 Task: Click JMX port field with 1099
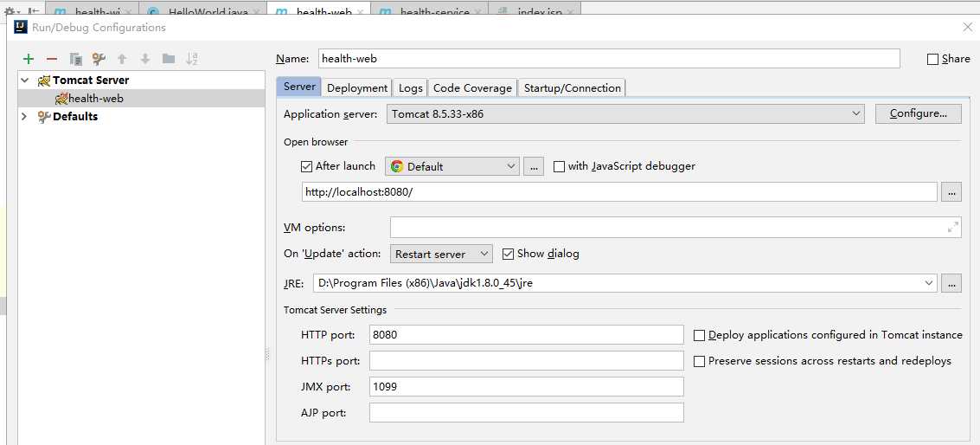click(526, 387)
